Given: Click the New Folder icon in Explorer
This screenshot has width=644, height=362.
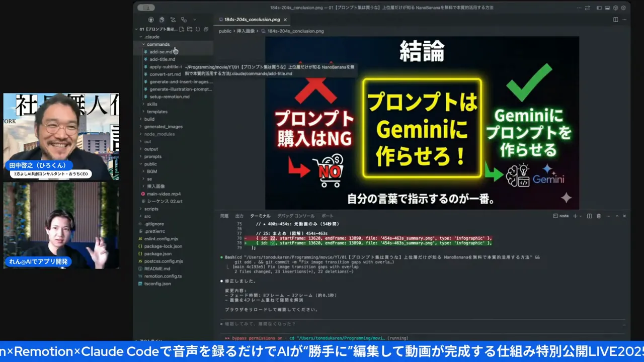Looking at the screenshot, I should [190, 29].
